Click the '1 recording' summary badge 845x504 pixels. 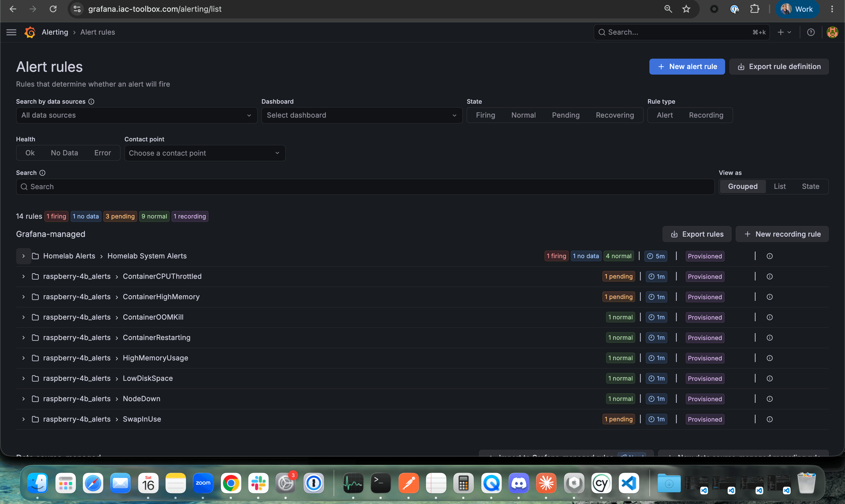190,216
